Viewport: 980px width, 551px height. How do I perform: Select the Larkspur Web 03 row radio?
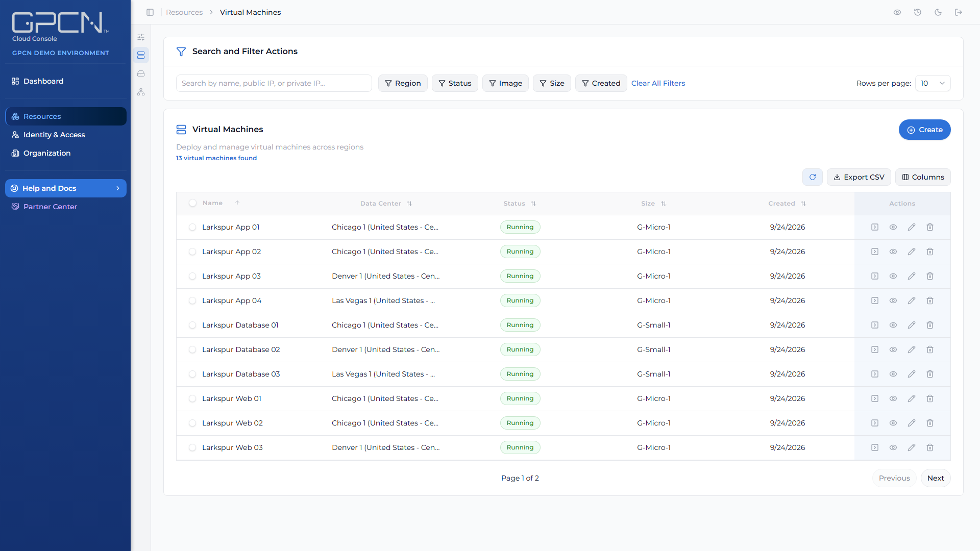tap(192, 448)
